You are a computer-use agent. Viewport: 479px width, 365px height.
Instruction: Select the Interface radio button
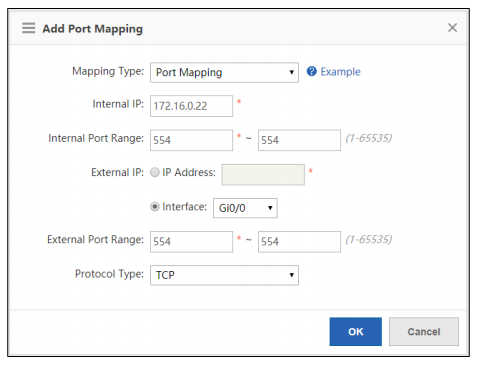click(x=155, y=207)
